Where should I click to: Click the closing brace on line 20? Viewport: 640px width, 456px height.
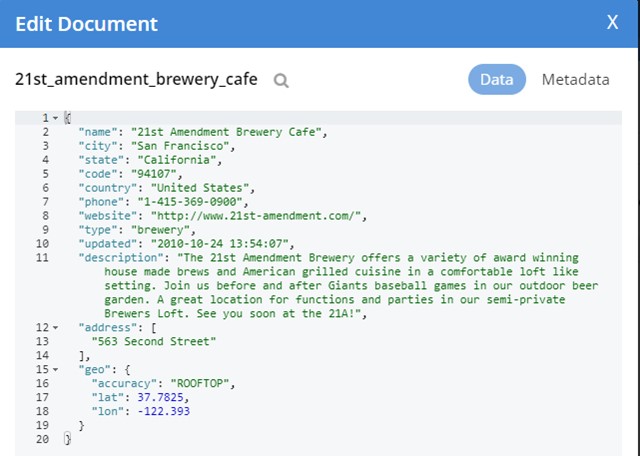pyautogui.click(x=68, y=439)
